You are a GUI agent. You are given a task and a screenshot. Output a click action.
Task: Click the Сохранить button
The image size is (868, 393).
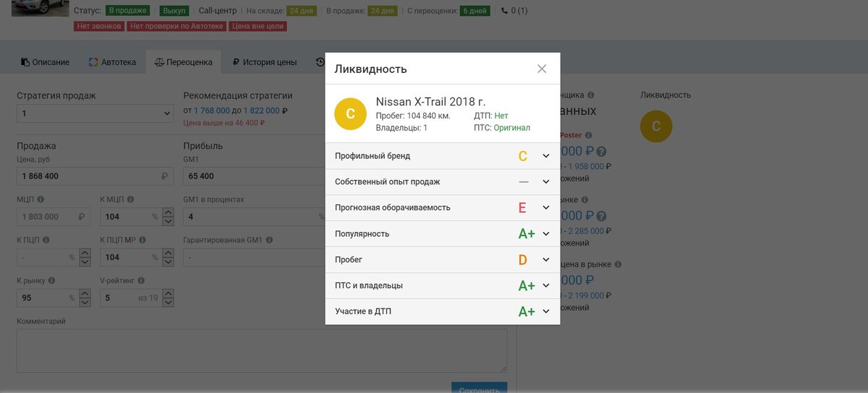pos(479,387)
